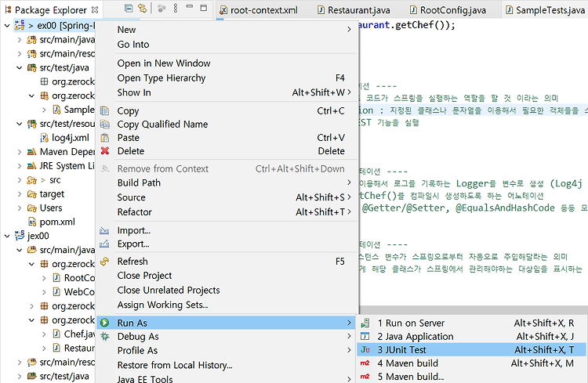Expand the target folder node
This screenshot has height=383, width=588.
tap(20, 193)
